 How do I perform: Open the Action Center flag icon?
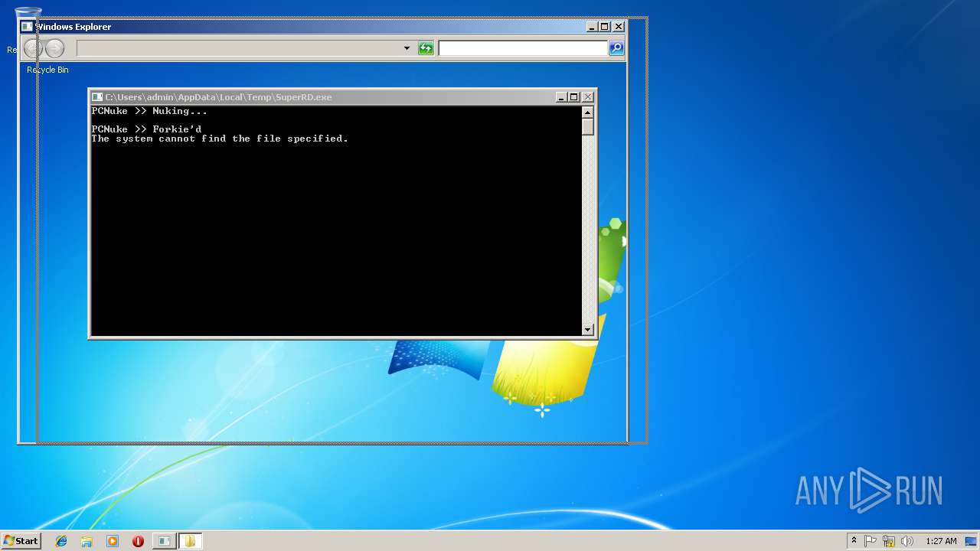tap(871, 541)
